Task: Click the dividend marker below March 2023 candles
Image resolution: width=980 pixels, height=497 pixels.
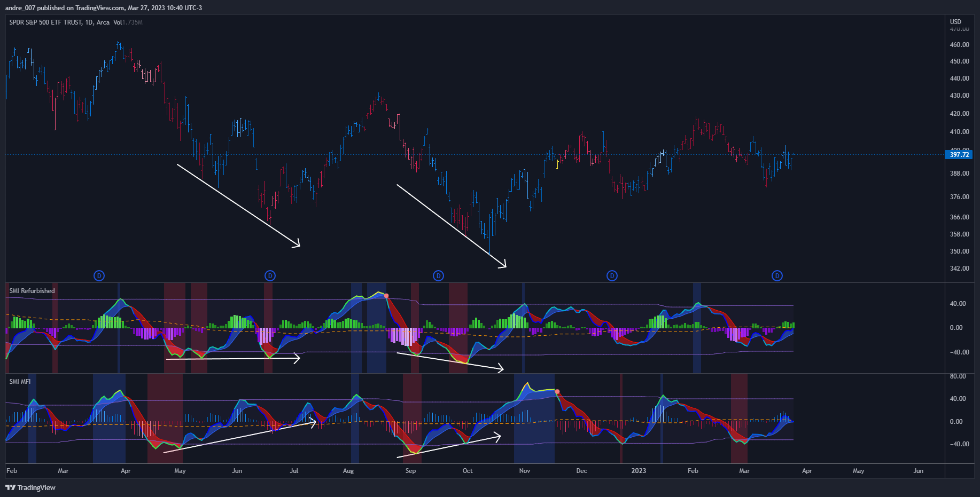Action: tap(777, 275)
